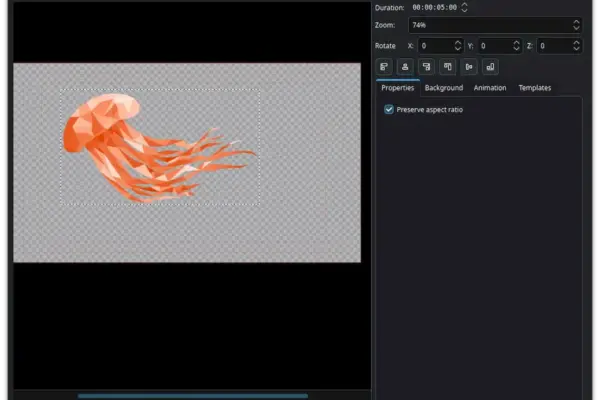Click the canvas horizontal scrollbar
This screenshot has width=600, height=400.
click(192, 396)
